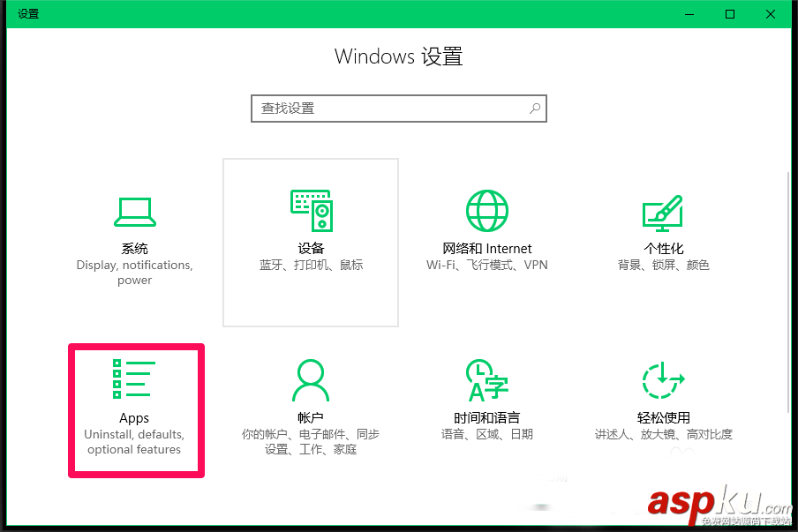Open the 设备 keyboard and speaker icon
The height and width of the screenshot is (532, 798).
312,211
